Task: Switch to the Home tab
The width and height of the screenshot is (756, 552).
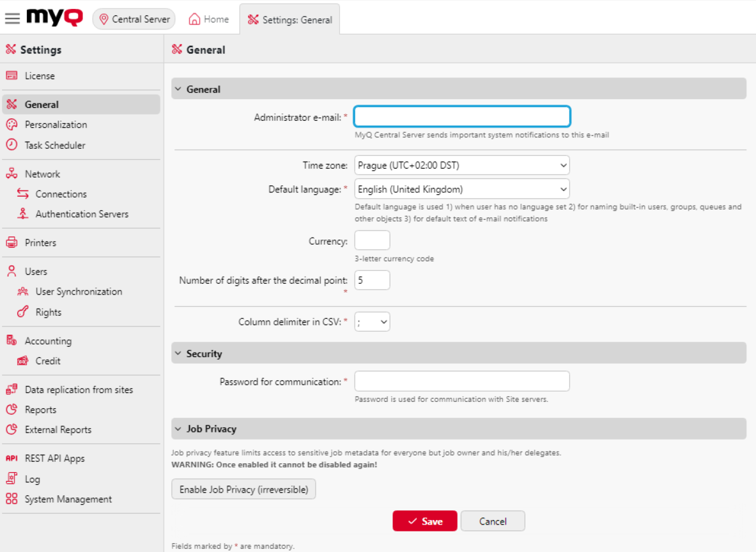Action: tap(208, 19)
